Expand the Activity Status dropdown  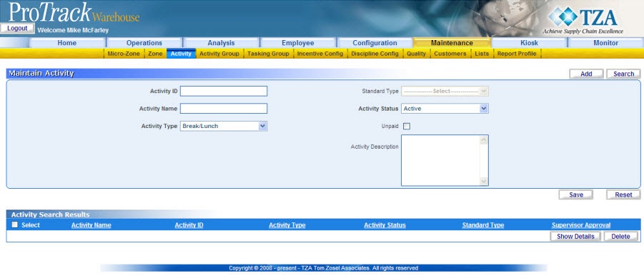tap(445, 109)
